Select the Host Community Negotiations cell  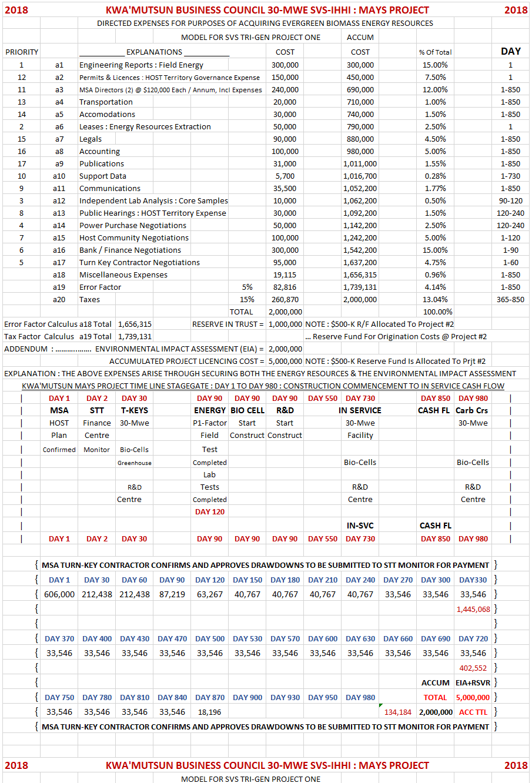pos(134,237)
